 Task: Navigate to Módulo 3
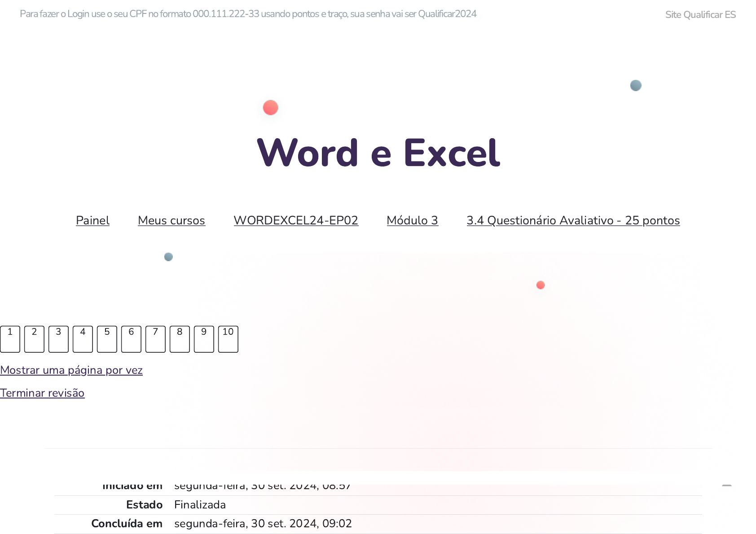coord(412,220)
